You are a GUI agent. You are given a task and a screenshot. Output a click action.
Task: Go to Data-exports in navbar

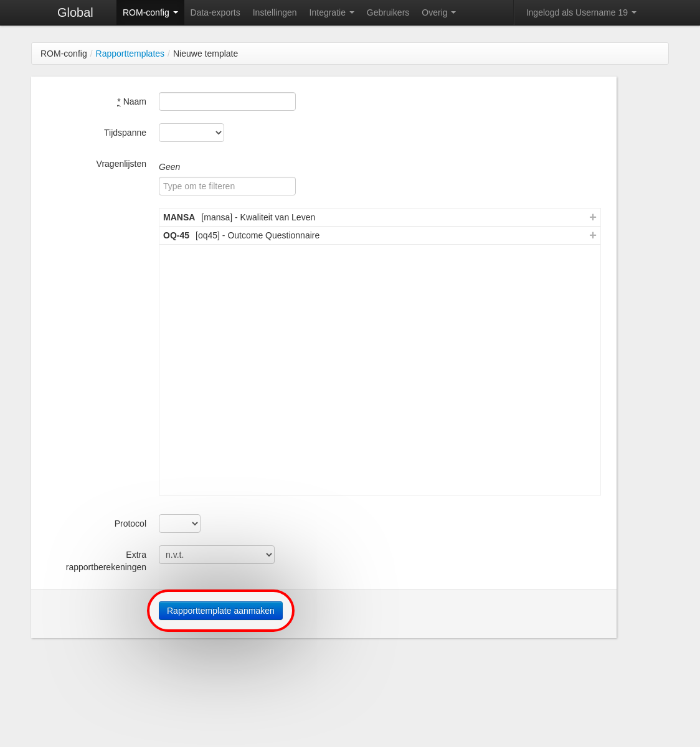click(215, 12)
